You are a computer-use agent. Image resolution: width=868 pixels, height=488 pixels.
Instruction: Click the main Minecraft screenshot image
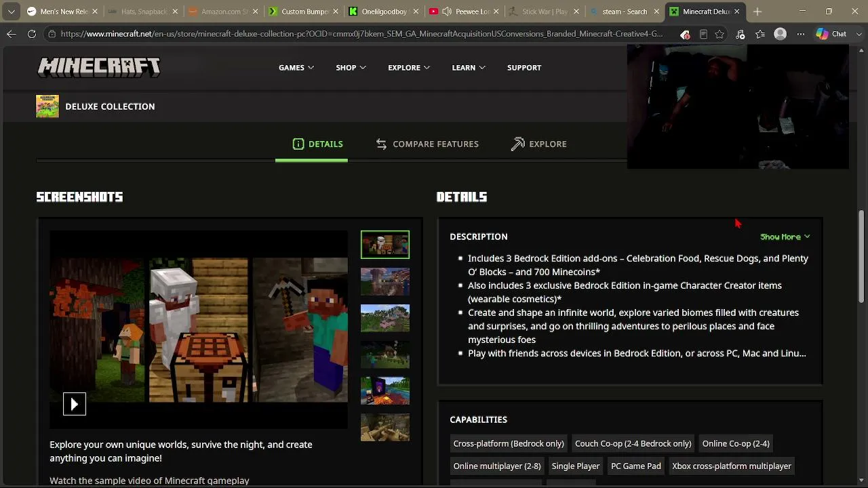pyautogui.click(x=199, y=329)
